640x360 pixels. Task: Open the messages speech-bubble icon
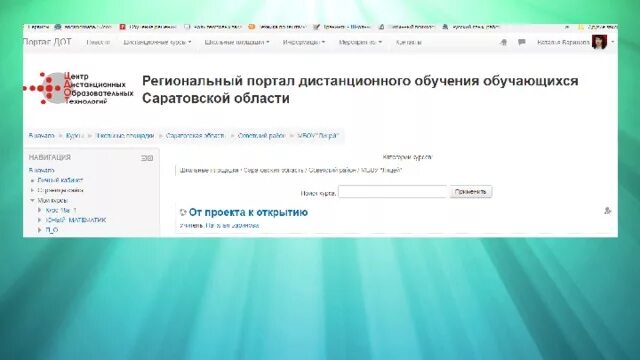(522, 42)
